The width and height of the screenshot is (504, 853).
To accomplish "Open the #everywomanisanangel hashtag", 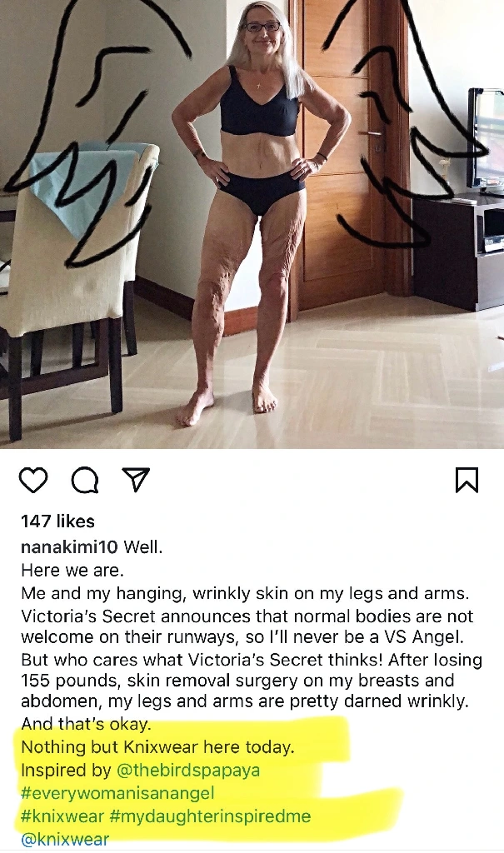I will tap(117, 793).
